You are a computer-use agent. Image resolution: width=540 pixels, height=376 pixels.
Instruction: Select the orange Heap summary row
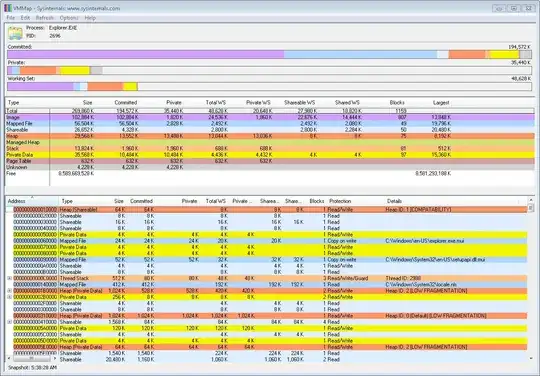pos(270,136)
